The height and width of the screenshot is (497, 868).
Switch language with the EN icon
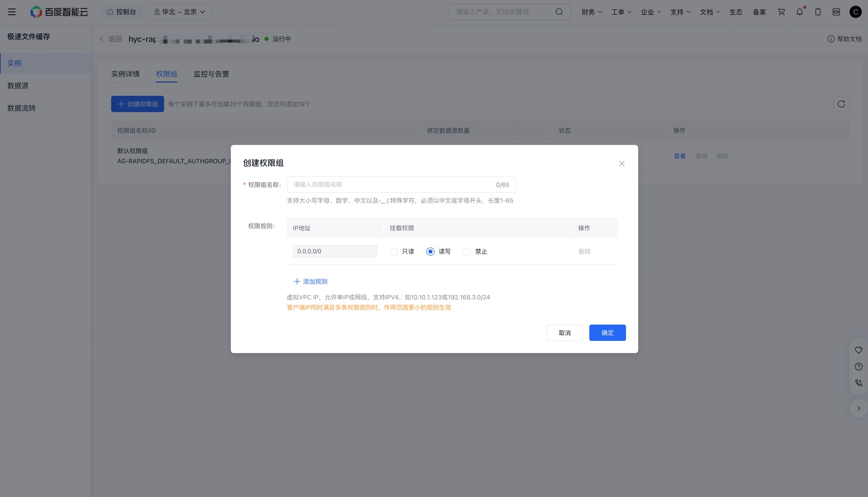click(x=836, y=12)
